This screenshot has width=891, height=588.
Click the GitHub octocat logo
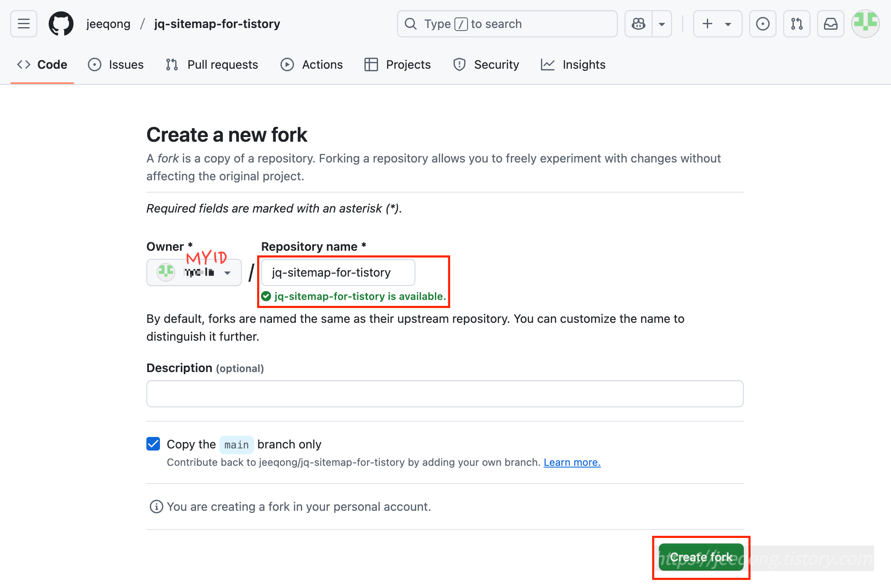click(61, 24)
